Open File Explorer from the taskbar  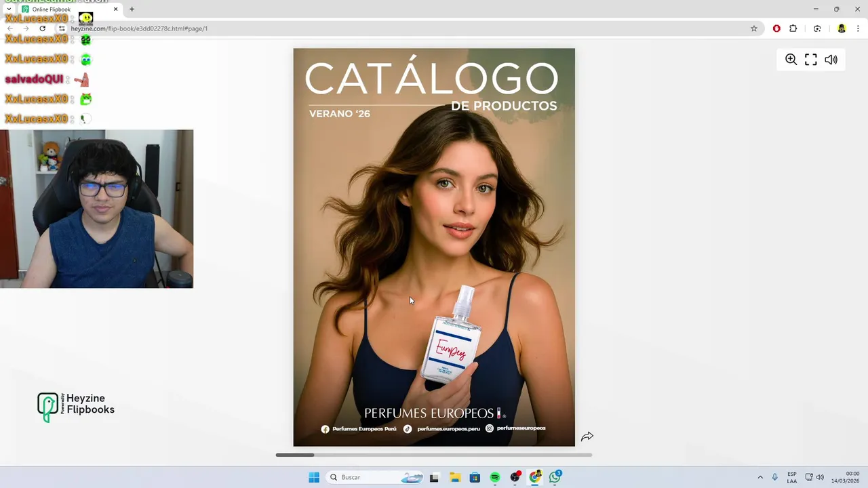[454, 477]
